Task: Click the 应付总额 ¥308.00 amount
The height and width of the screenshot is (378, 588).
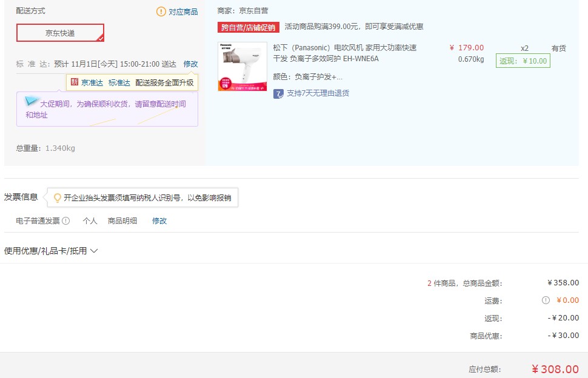Action: 555,369
